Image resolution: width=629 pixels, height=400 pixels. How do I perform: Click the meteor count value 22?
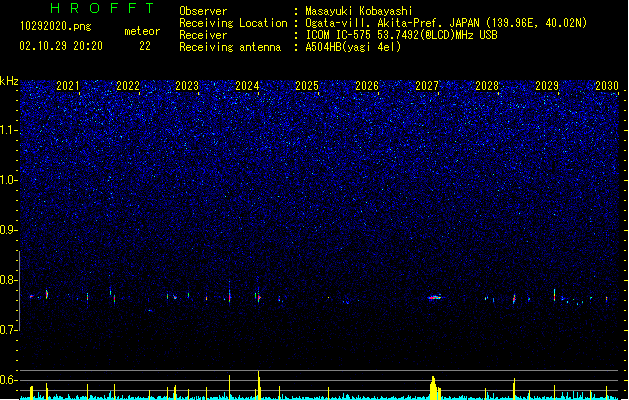coord(145,46)
